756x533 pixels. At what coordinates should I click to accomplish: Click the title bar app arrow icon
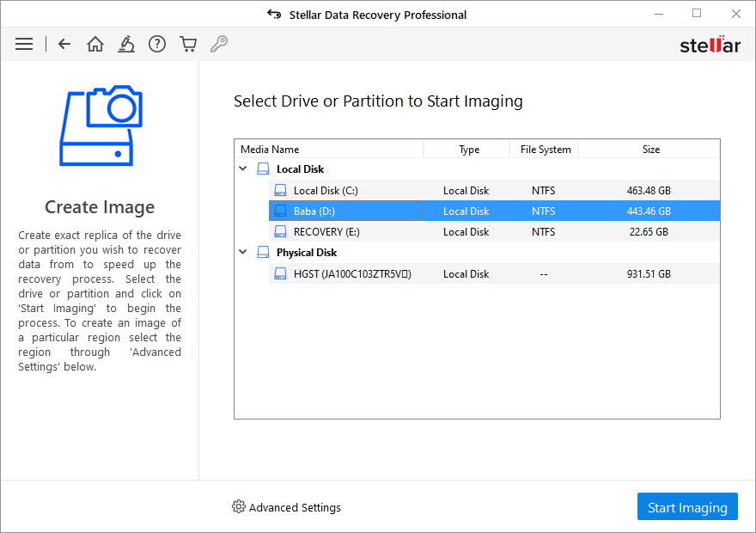click(274, 15)
